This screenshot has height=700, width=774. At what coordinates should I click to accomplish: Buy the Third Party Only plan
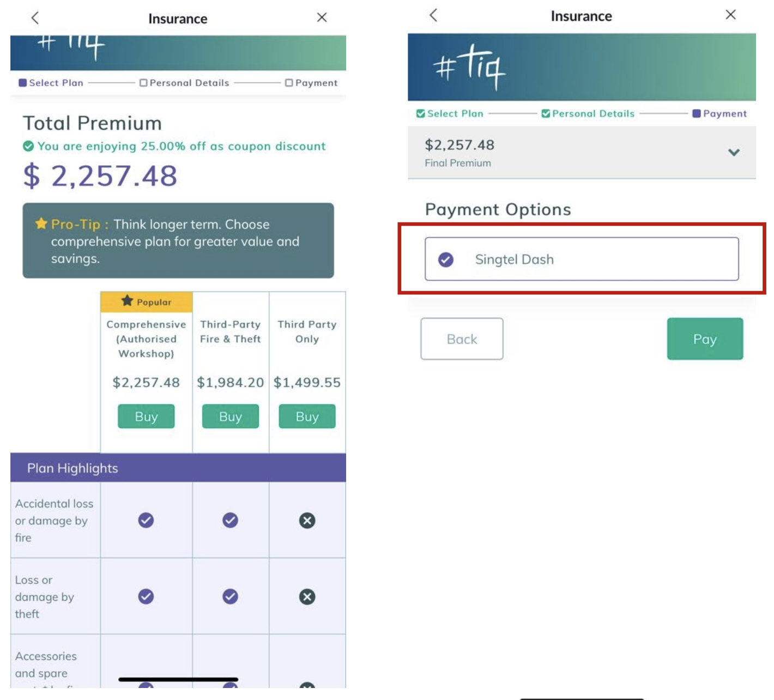pos(307,417)
